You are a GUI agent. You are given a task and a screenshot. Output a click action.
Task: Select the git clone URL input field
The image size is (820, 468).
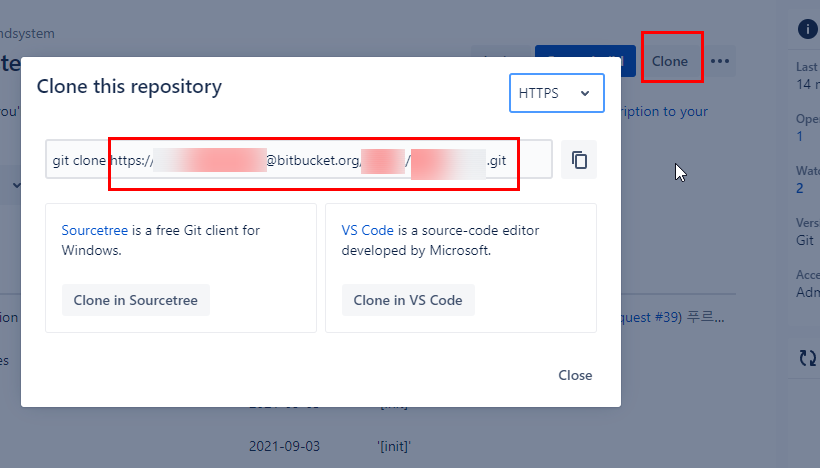tap(299, 159)
